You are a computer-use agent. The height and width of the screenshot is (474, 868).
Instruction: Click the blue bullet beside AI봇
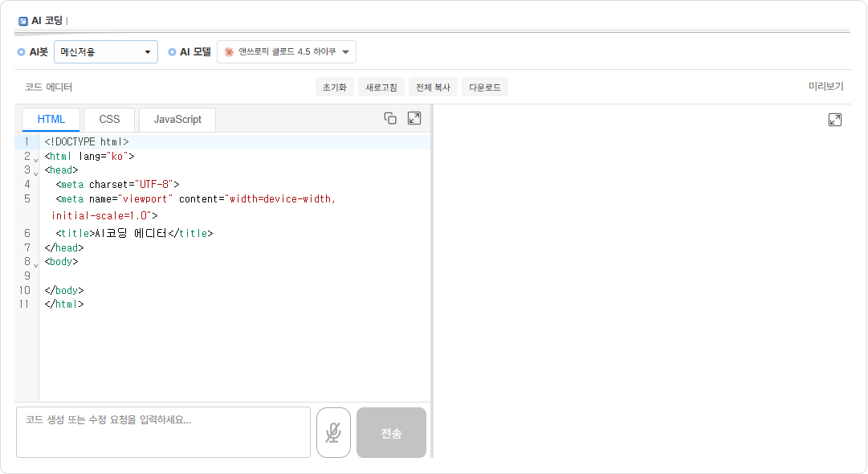click(x=21, y=52)
